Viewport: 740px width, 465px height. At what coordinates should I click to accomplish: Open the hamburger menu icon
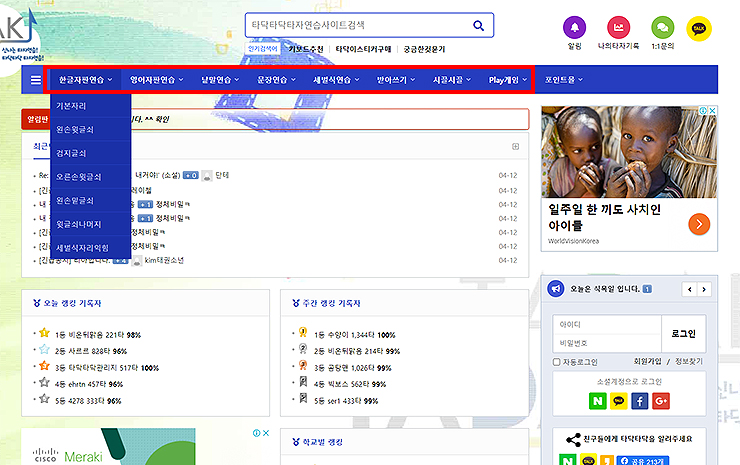click(x=36, y=80)
